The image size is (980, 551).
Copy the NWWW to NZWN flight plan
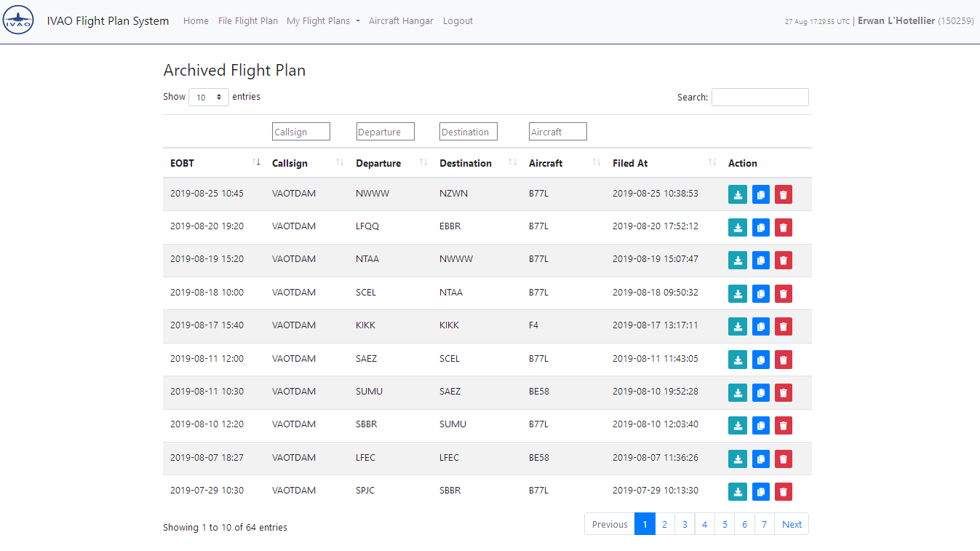(760, 194)
